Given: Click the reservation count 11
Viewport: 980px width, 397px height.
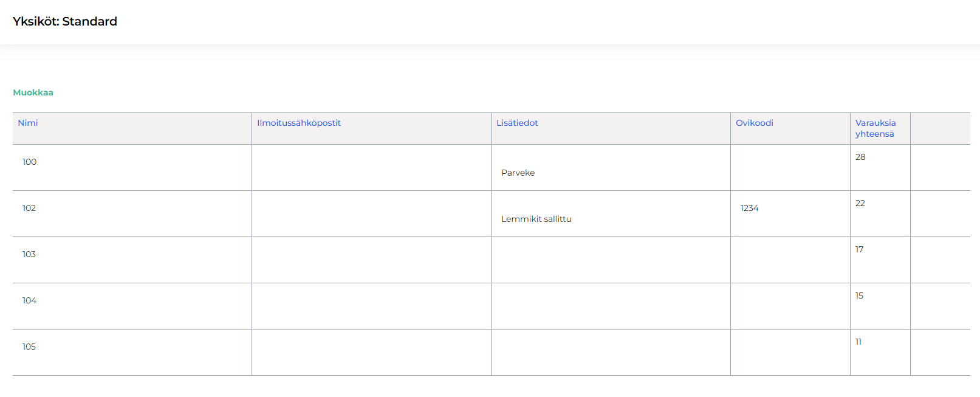Looking at the screenshot, I should 858,342.
